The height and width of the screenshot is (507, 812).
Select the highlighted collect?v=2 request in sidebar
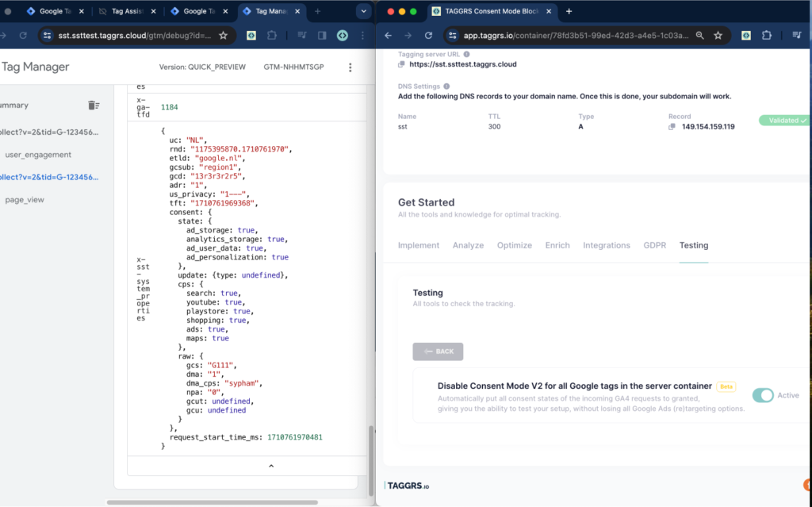tap(49, 177)
